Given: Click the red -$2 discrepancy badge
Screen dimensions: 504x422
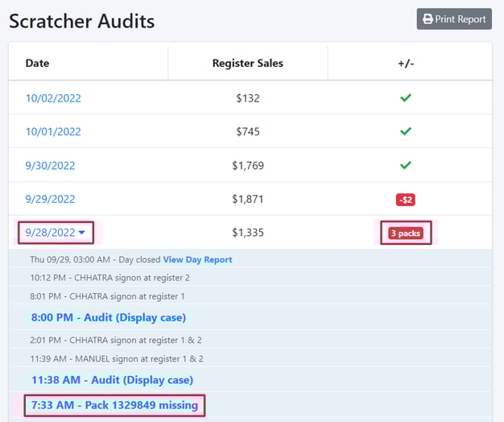Looking at the screenshot, I should click(405, 199).
